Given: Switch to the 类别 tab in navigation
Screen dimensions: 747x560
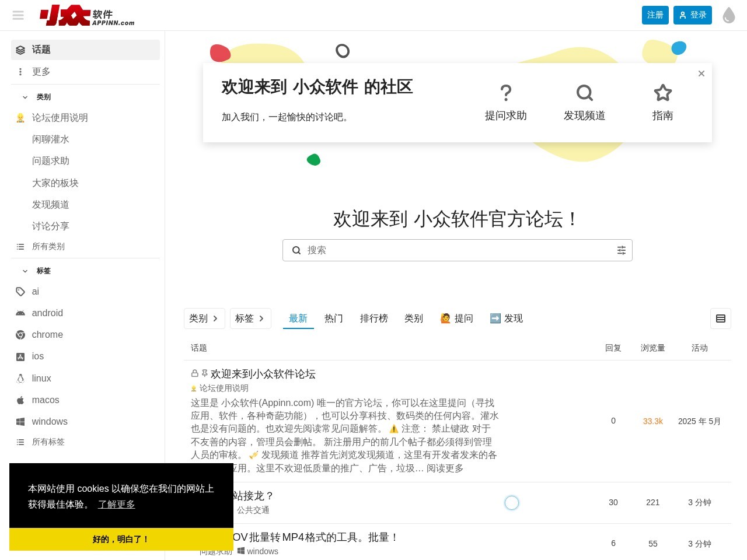Looking at the screenshot, I should [414, 318].
